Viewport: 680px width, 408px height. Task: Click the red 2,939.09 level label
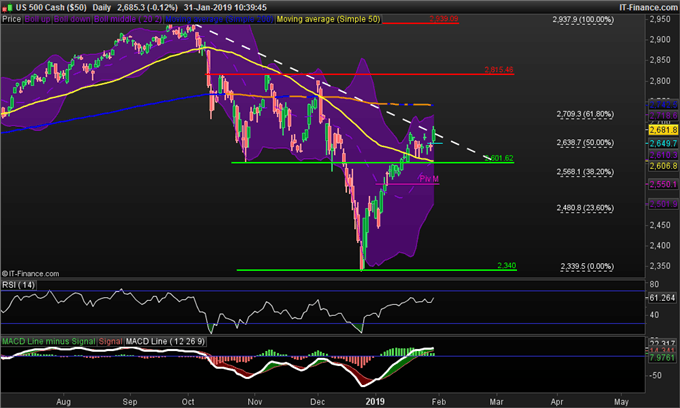[x=444, y=19]
